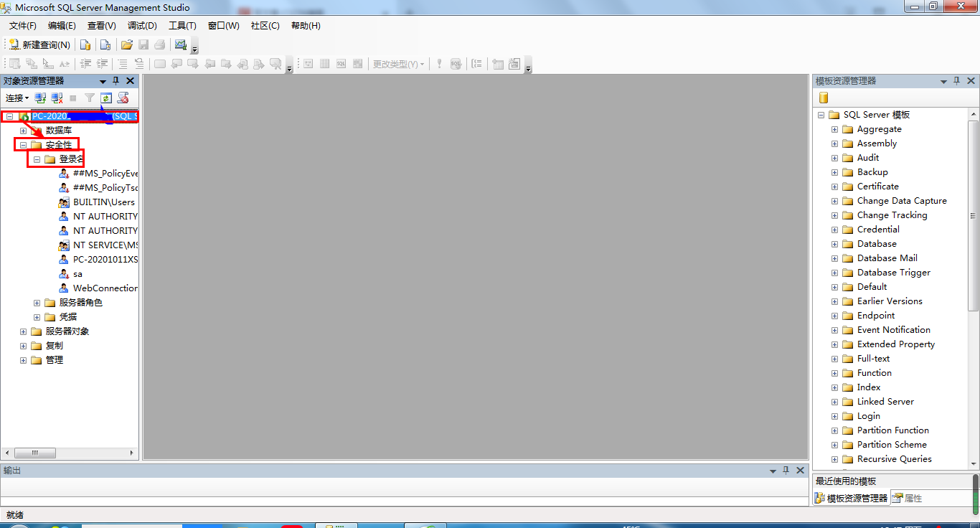Switch to the 属性 tab
Image resolution: width=980 pixels, height=528 pixels.
(x=908, y=498)
